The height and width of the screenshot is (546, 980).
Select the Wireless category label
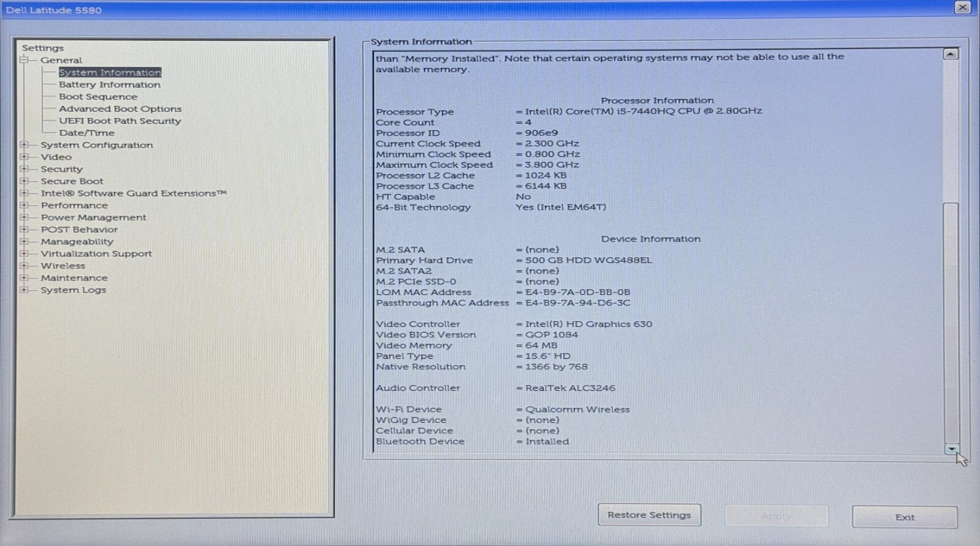coord(63,266)
